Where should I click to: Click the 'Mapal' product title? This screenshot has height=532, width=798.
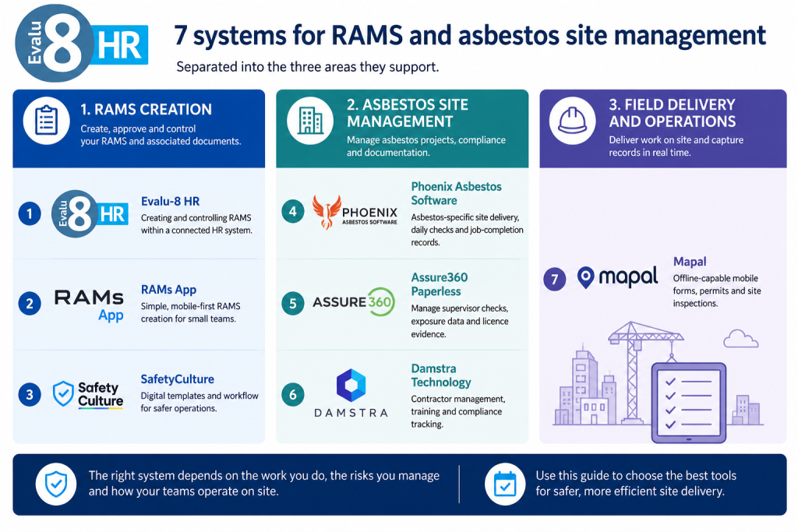click(x=690, y=262)
